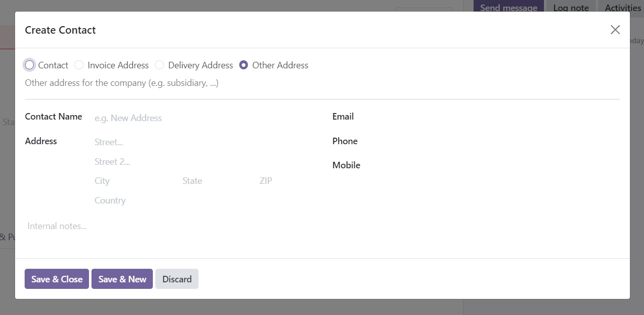Choose the Invoice Address radio option
Viewport: 644px width, 315px height.
(79, 65)
